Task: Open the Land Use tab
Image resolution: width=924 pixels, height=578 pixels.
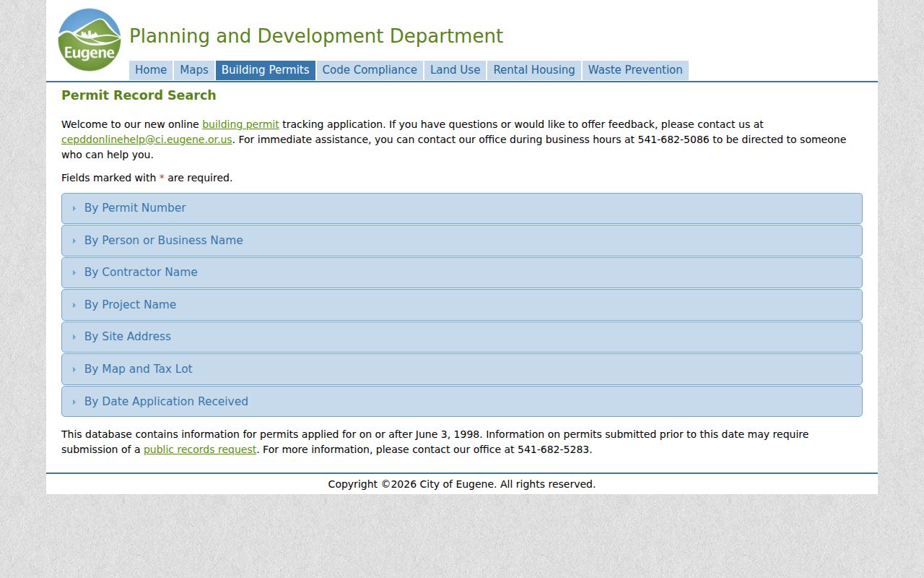Action: pyautogui.click(x=455, y=70)
